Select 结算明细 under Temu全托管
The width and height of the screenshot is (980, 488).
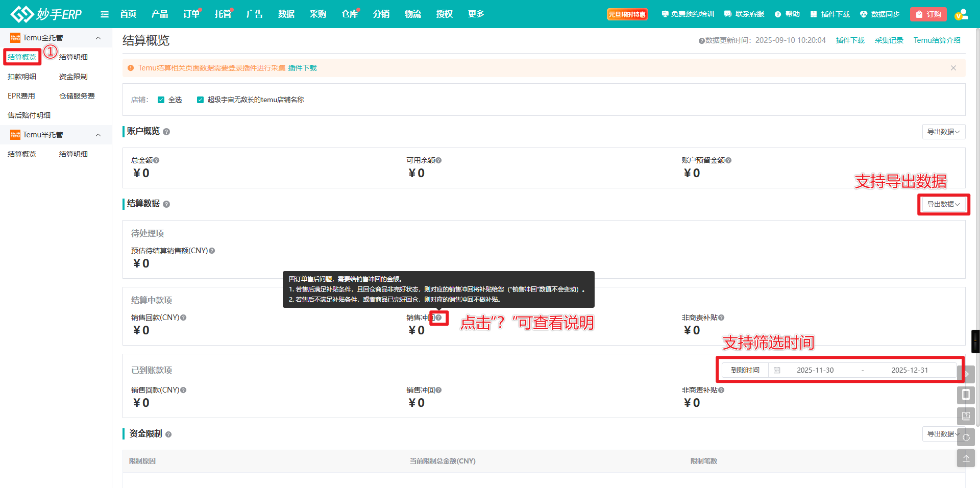(x=73, y=57)
